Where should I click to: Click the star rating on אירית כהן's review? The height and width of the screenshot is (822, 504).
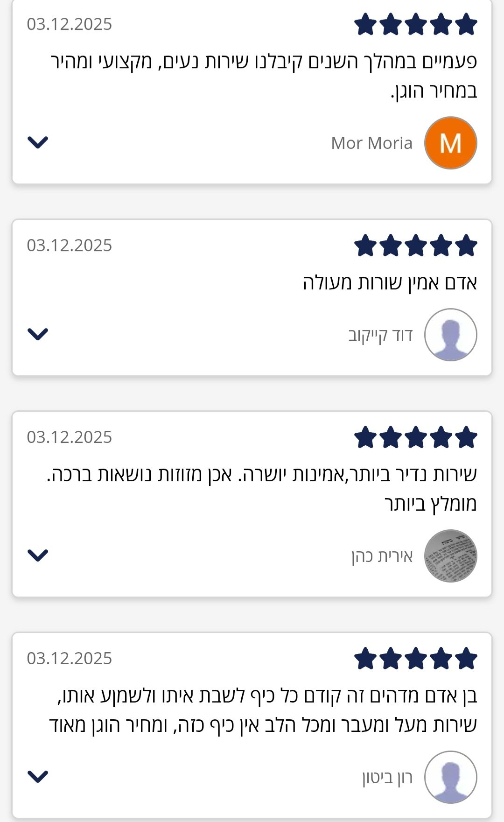[415, 438]
